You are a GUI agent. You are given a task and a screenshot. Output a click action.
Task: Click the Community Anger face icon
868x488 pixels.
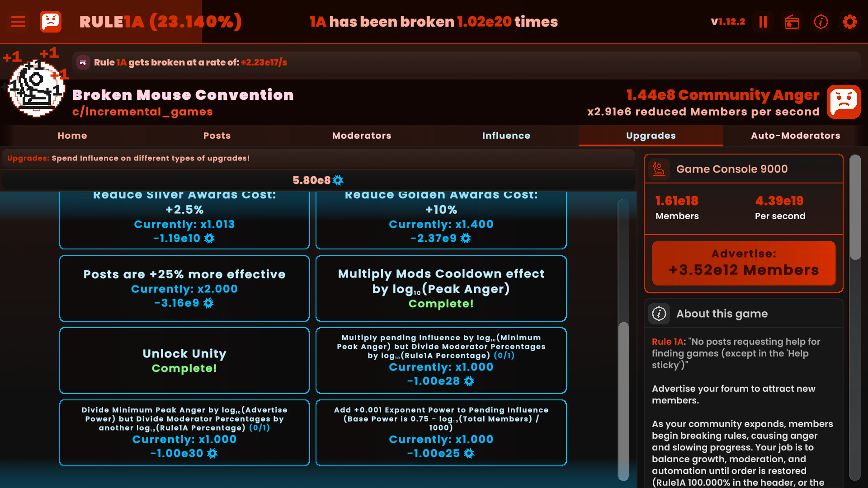[844, 102]
